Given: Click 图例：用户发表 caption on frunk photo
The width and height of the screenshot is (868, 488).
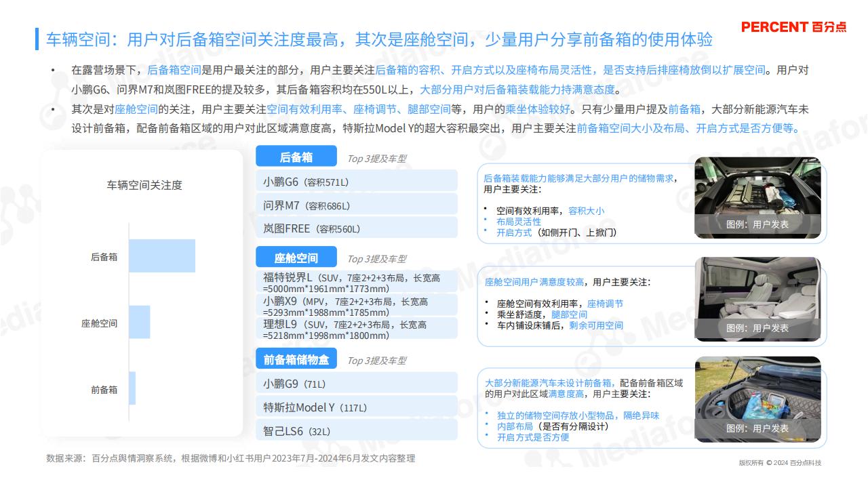Looking at the screenshot, I should click(757, 428).
